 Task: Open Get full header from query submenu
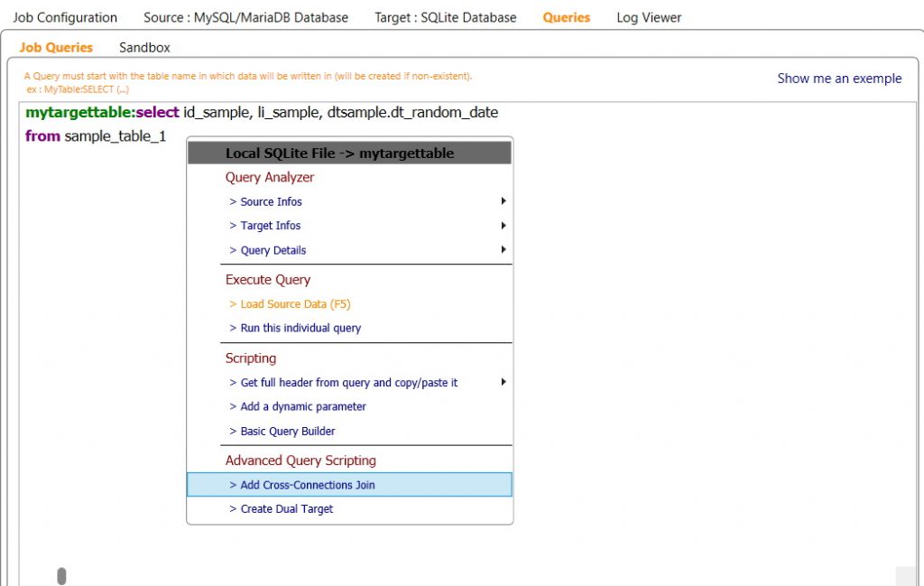coord(349,383)
